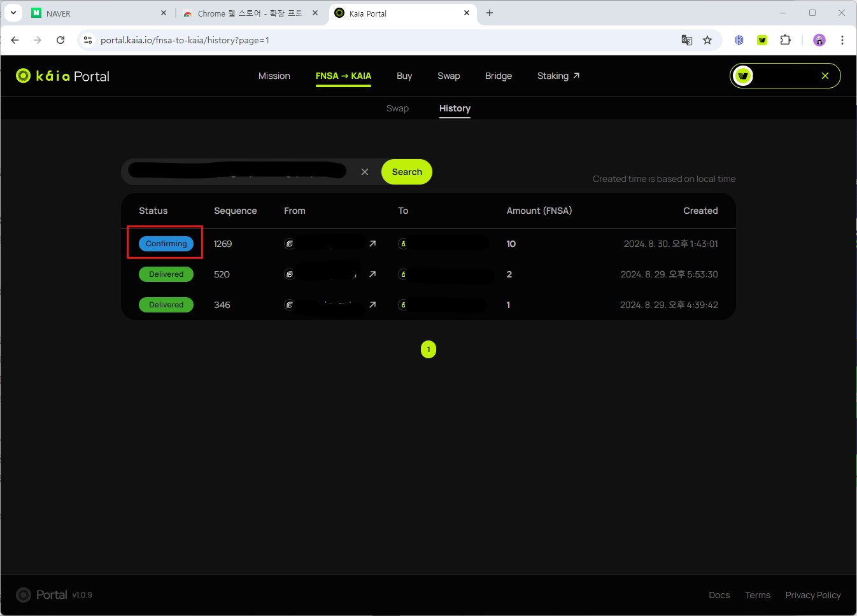
Task: Select the History sub-tab
Action: [455, 108]
